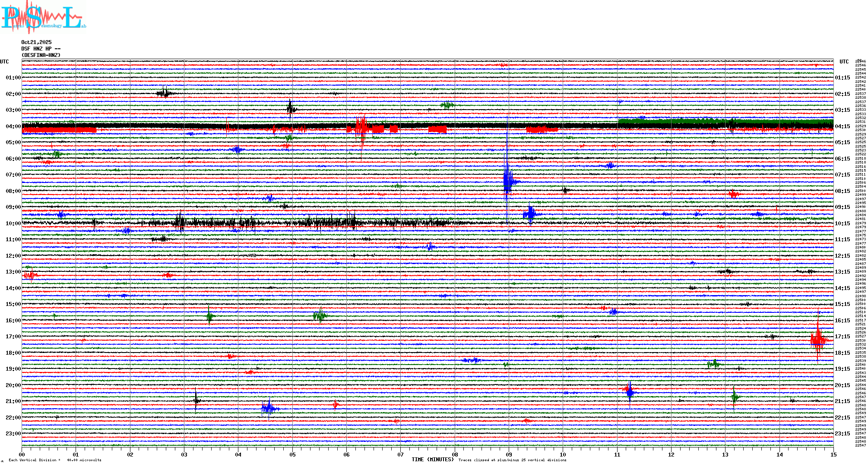The image size is (868, 466).
Task: Click the large red event near 17:15
Action: 818,340
